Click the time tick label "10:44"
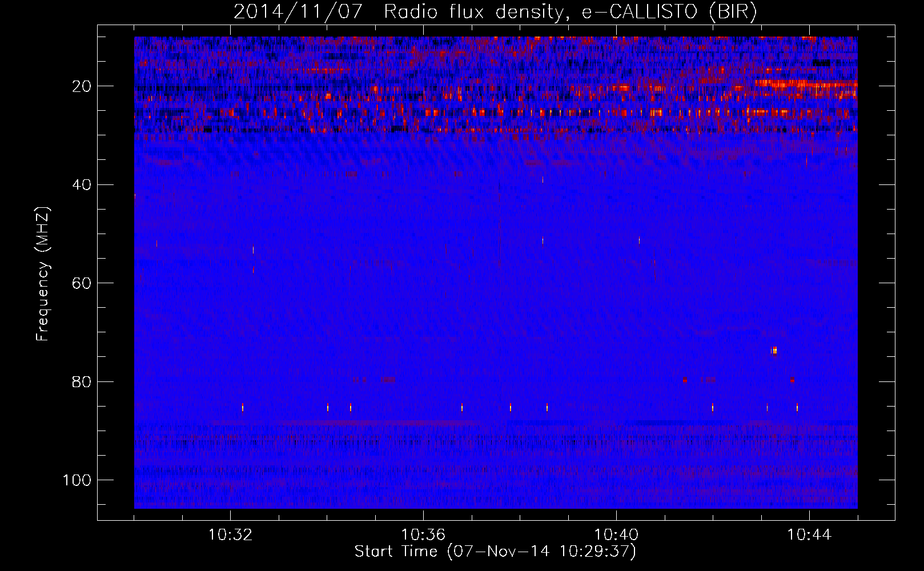This screenshot has width=924, height=571. pos(809,535)
